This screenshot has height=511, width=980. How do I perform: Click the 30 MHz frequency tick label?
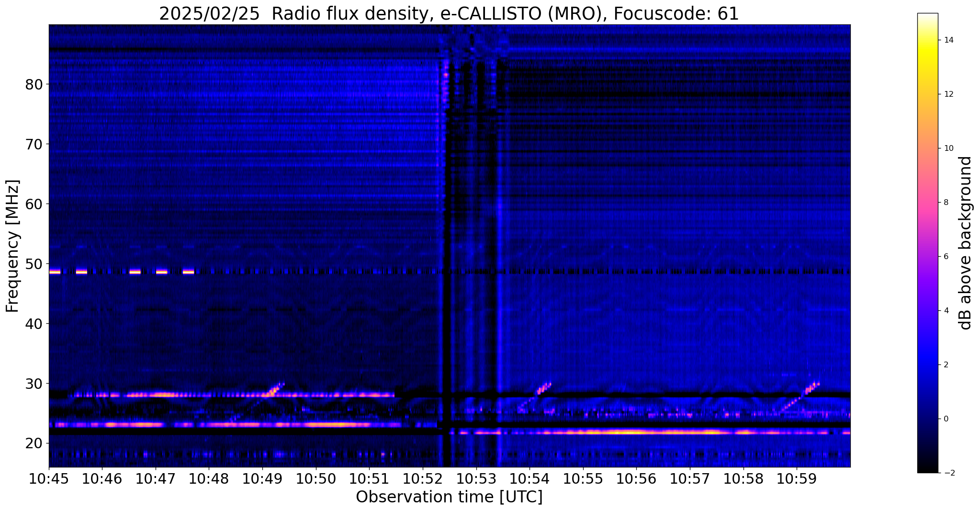point(34,384)
